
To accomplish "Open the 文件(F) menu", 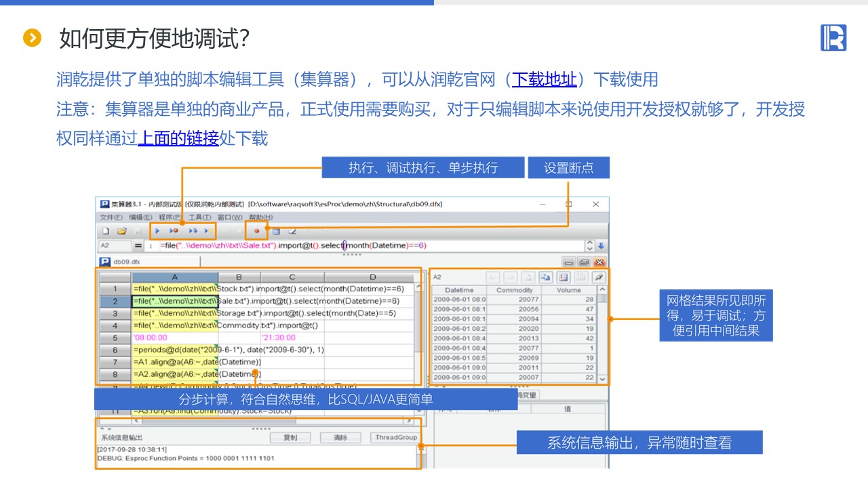I will [111, 218].
